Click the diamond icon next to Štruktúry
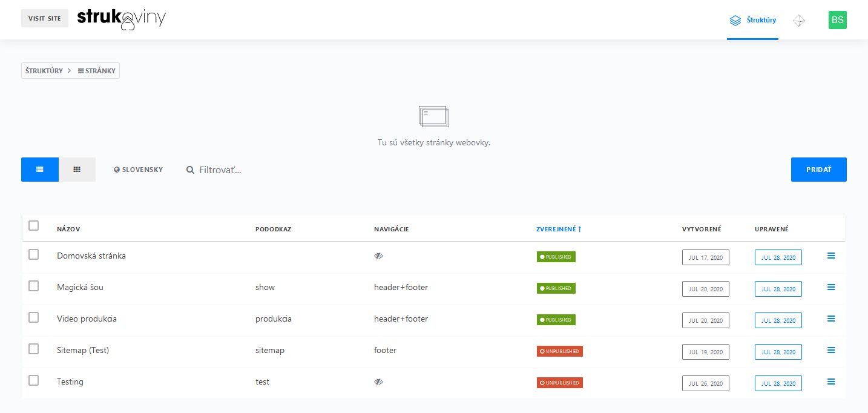 point(799,20)
